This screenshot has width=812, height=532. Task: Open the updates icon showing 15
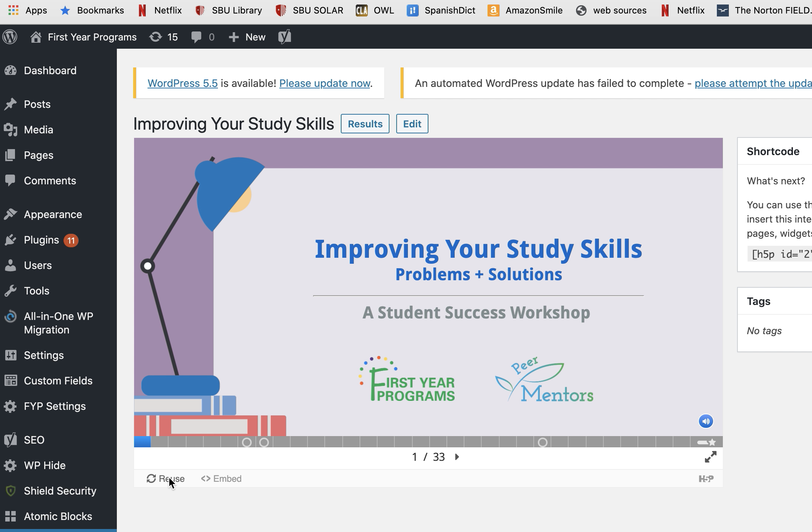pos(163,37)
